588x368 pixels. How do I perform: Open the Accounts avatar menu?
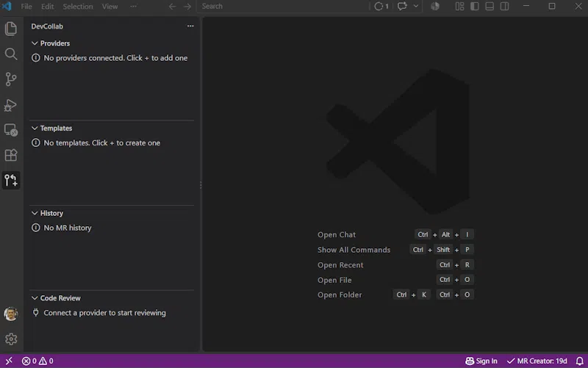point(11,314)
